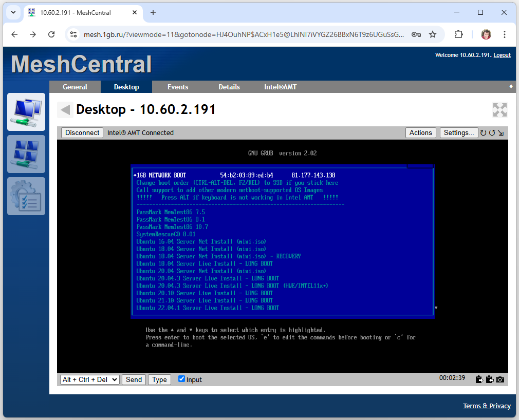Image resolution: width=519 pixels, height=420 pixels.
Task: Click the clipboard right-arrow icon
Action: [479, 380]
